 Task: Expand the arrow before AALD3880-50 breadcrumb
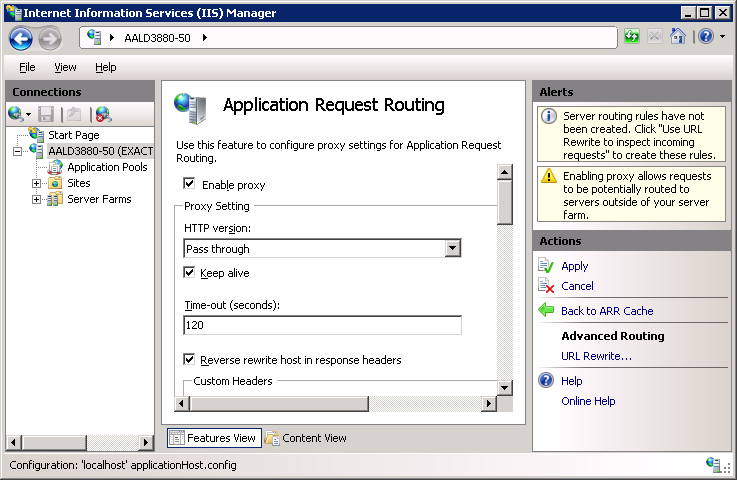[112, 38]
